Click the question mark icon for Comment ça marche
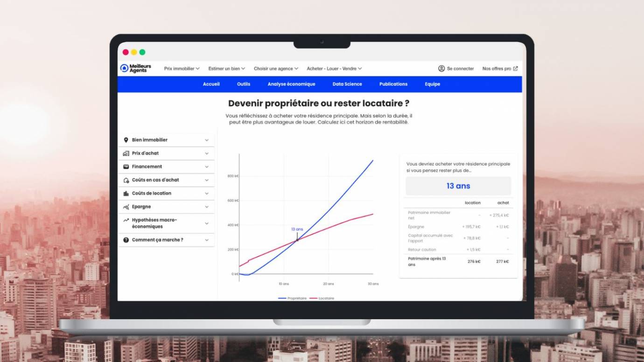 pos(126,240)
